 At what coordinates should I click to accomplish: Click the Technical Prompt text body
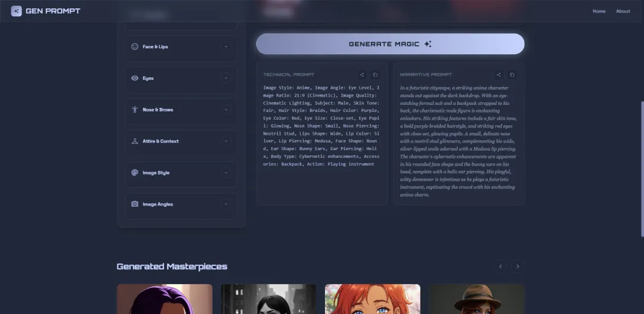[x=321, y=126]
